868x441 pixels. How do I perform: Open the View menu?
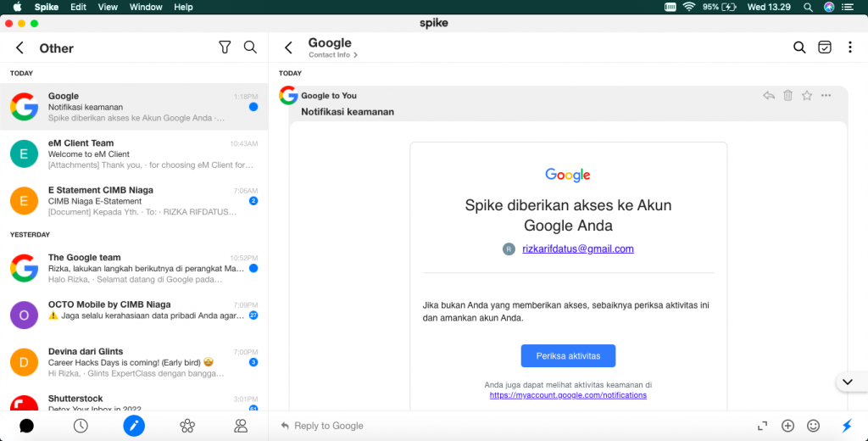pyautogui.click(x=108, y=7)
